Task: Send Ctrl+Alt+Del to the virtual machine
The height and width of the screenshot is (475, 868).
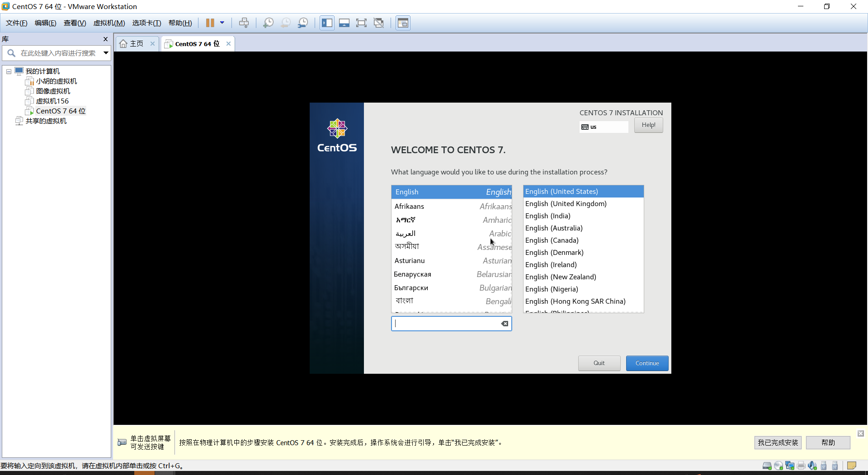Action: pyautogui.click(x=244, y=23)
